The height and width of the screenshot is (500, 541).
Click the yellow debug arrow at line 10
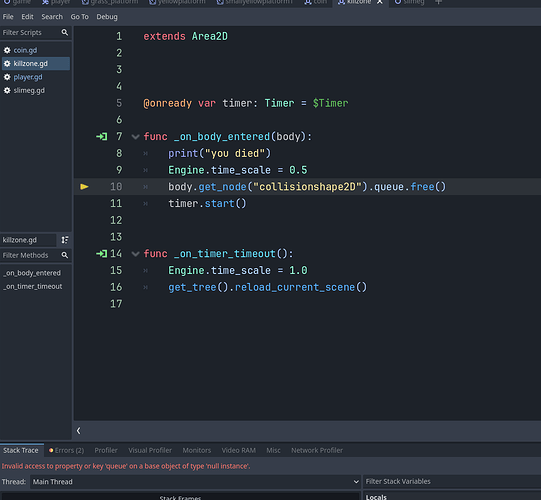[x=85, y=187]
